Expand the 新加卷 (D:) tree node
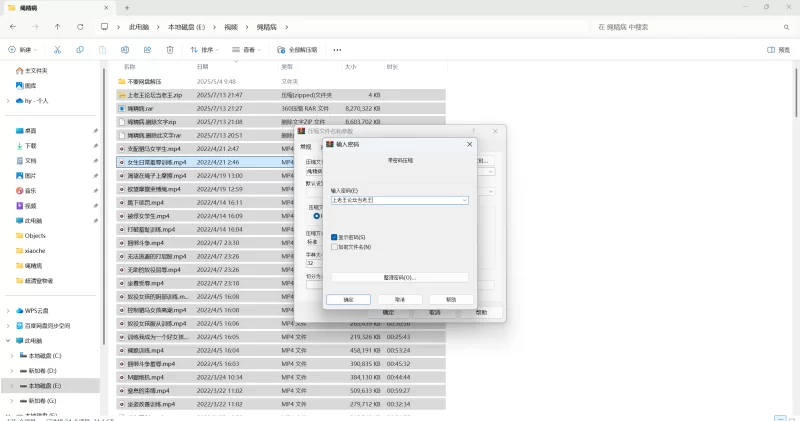800x421 pixels. tap(12, 371)
